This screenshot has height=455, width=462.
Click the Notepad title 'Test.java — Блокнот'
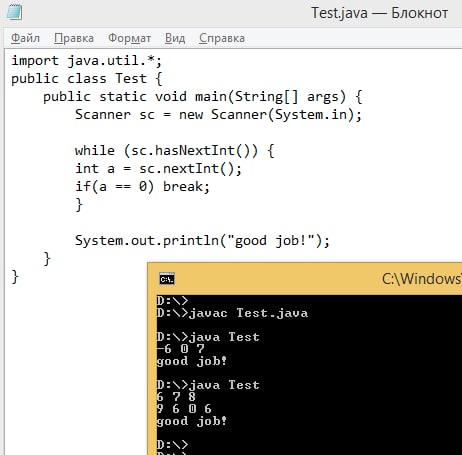pos(380,13)
